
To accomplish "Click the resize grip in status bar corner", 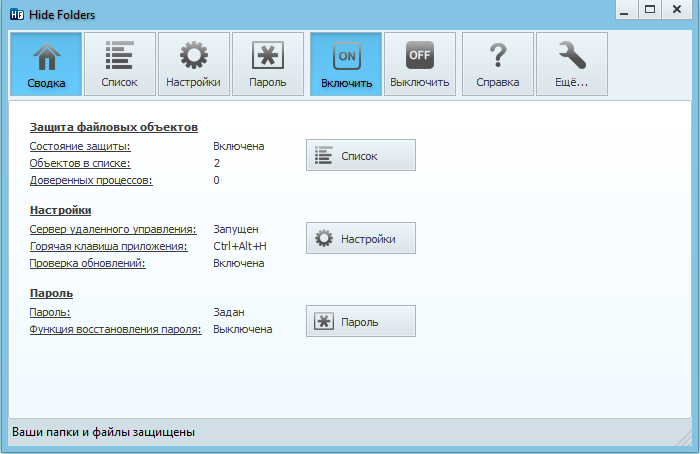I will (x=684, y=438).
